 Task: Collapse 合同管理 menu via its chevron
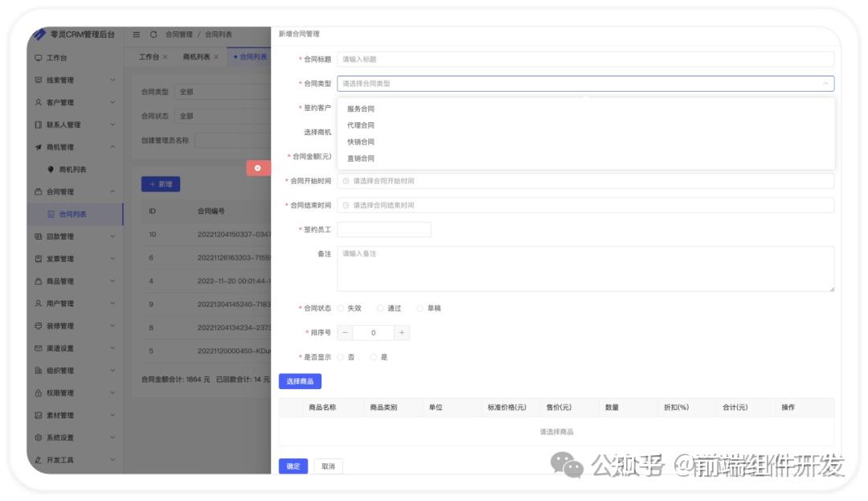pyautogui.click(x=113, y=191)
